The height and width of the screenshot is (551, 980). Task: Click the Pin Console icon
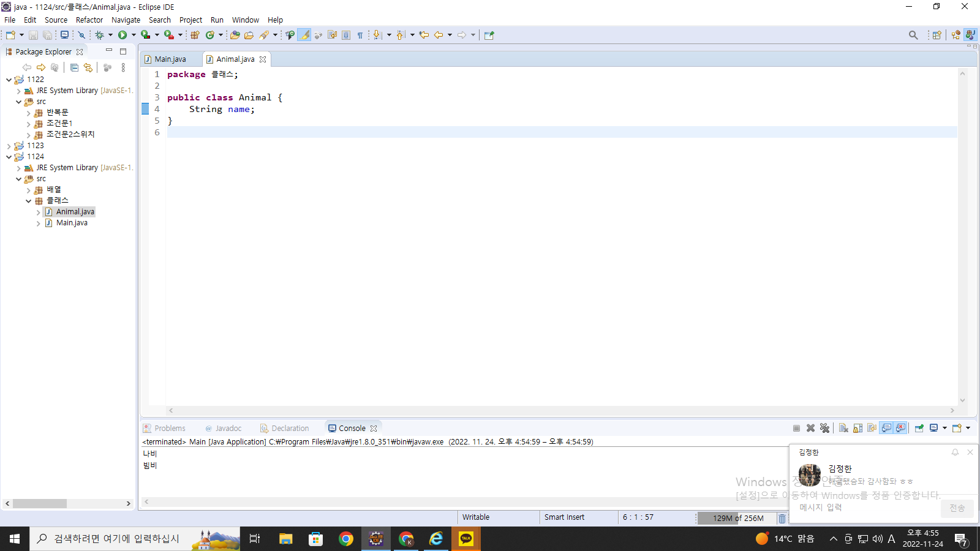coord(919,428)
